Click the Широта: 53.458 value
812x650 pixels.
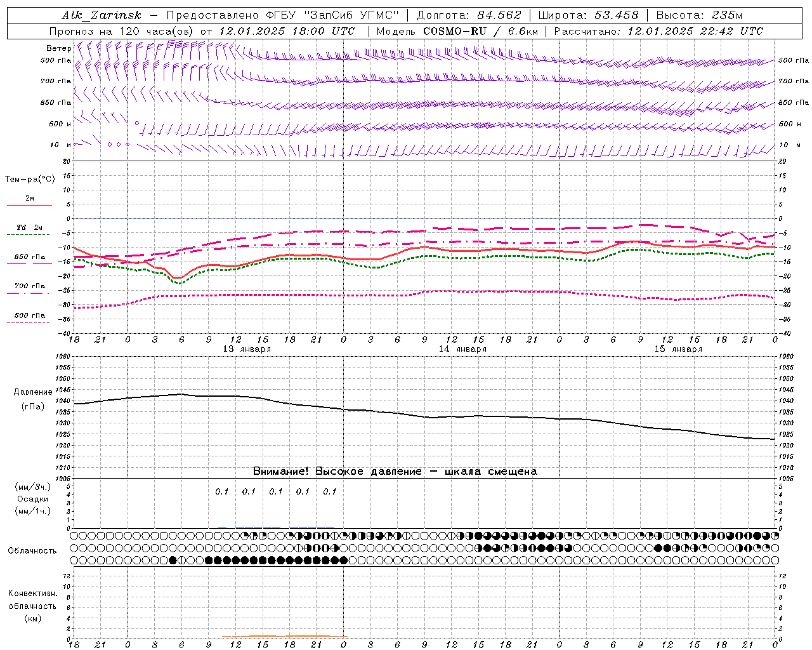coord(588,15)
